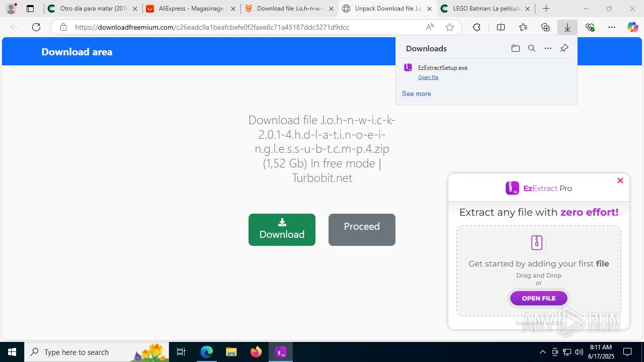
Task: Click 'See more' in Downloads panel
Action: click(x=416, y=94)
